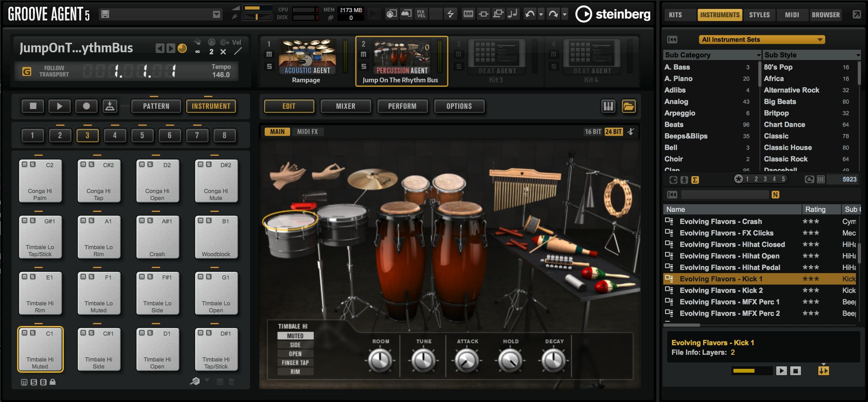Click the redo arrow icon
The height and width of the screenshot is (402, 868).
tap(553, 14)
